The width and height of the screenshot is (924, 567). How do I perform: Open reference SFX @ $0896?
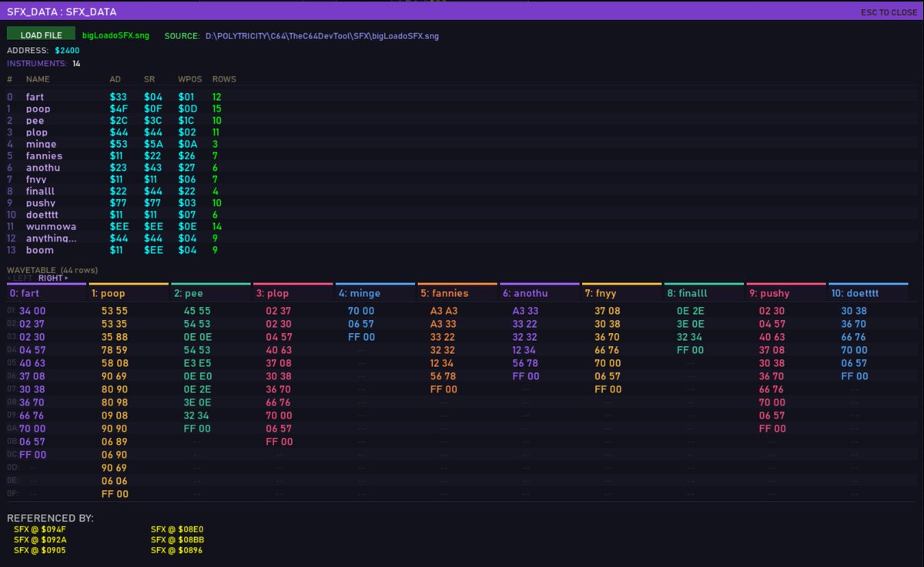(177, 551)
